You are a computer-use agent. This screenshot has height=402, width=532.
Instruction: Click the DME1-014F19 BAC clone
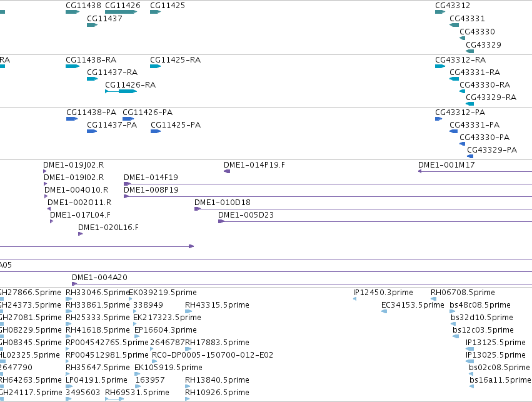pyautogui.click(x=328, y=184)
